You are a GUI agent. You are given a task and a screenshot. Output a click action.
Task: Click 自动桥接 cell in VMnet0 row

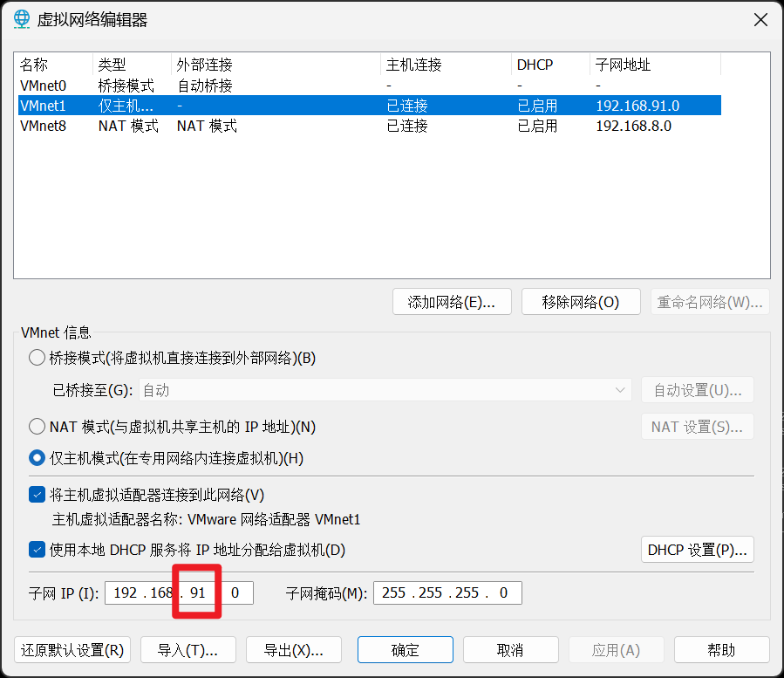(205, 86)
